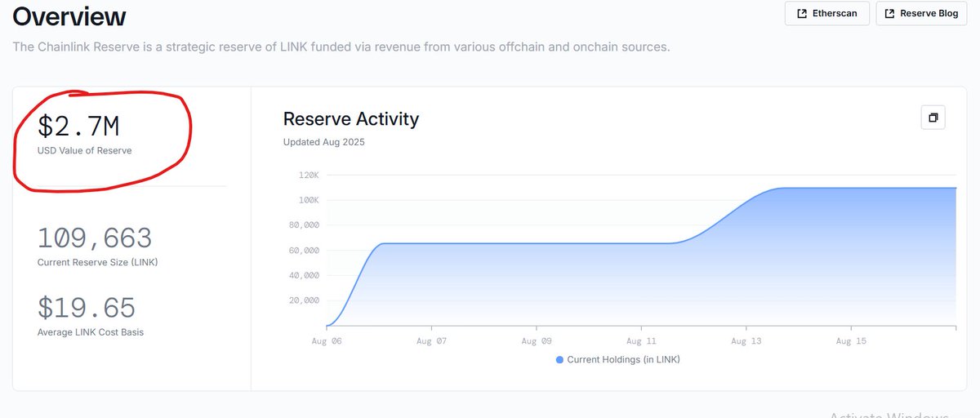
Task: Select the $19.65 cost basis value
Action: pos(87,308)
